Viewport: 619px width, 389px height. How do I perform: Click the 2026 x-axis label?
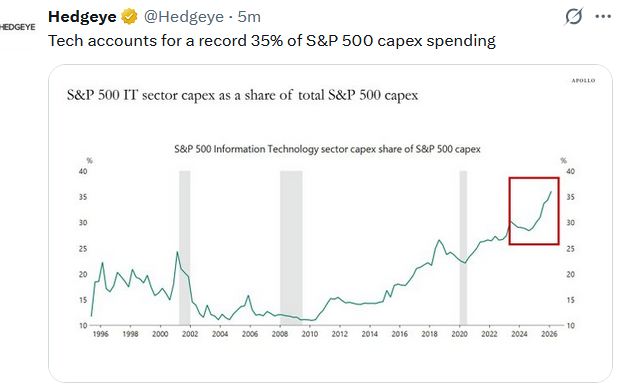coord(549,334)
